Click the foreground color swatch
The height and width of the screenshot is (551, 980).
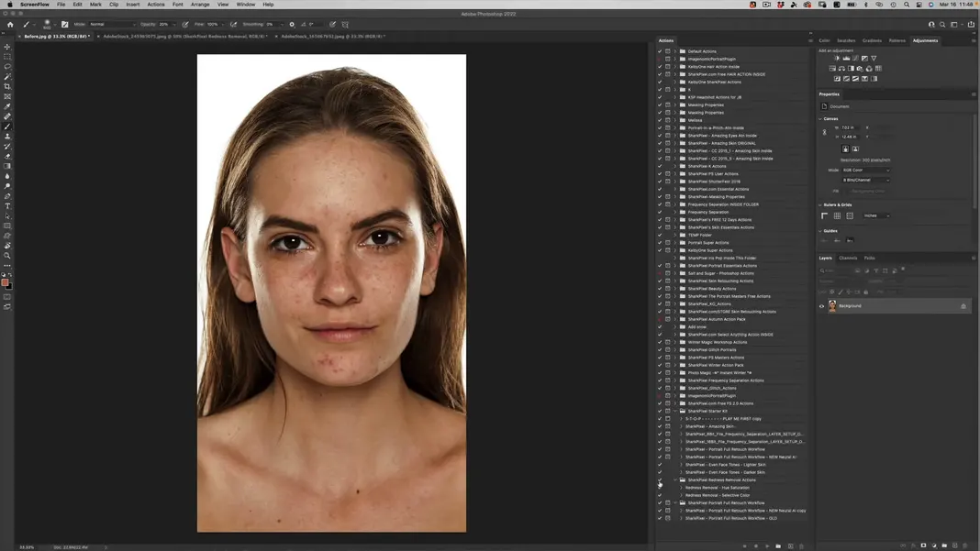tap(6, 282)
